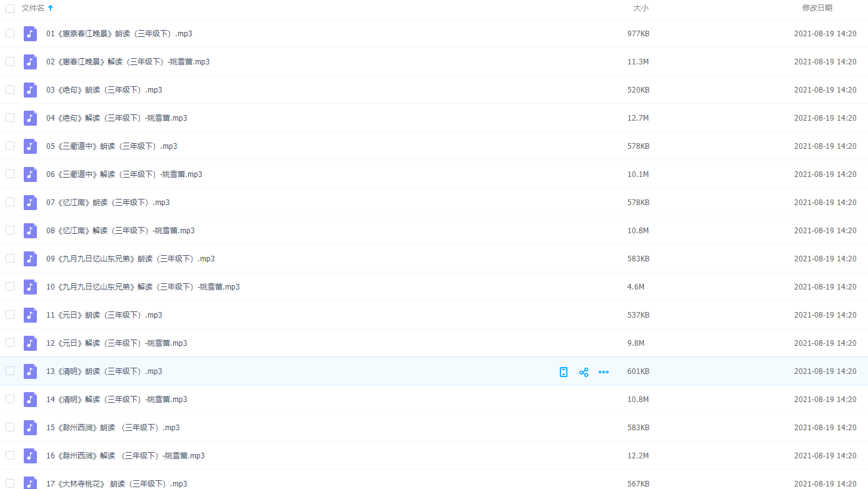The width and height of the screenshot is (868, 489).
Task: Sort files by the 修改日期 column header
Action: pos(817,8)
